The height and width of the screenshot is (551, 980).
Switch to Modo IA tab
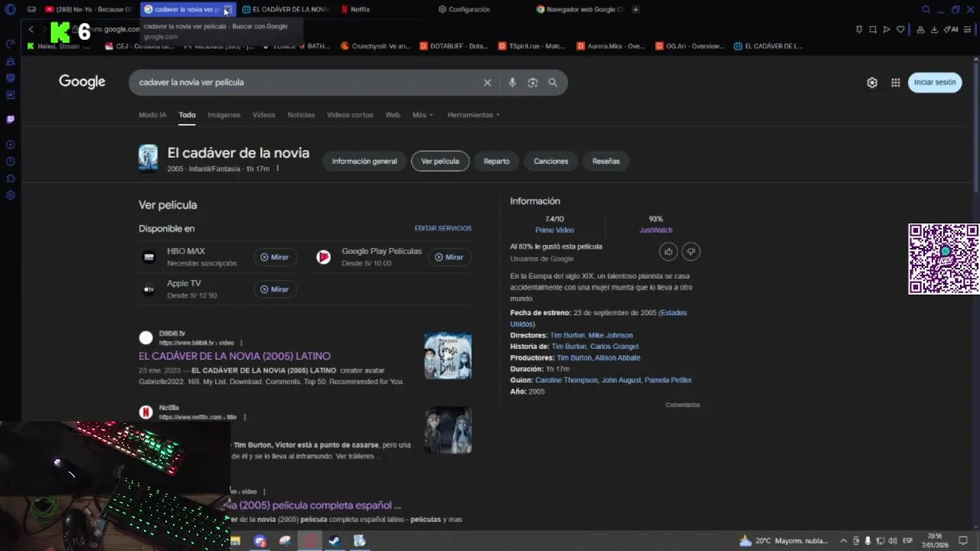click(152, 115)
